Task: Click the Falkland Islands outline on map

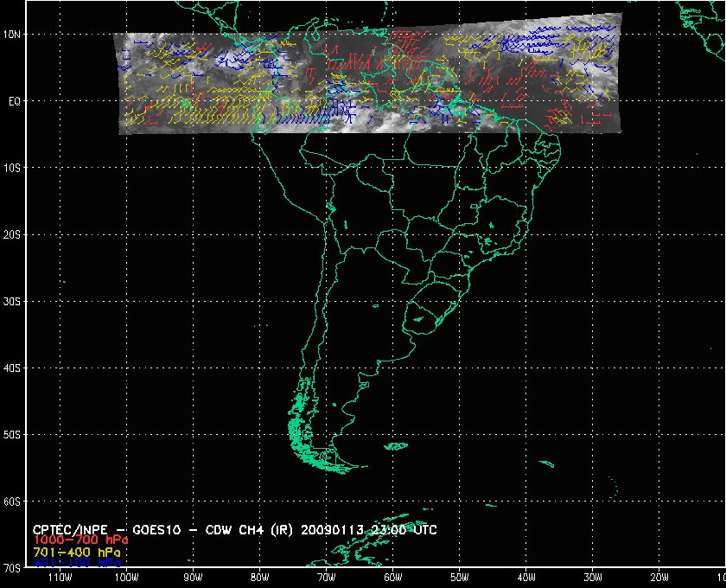Action: coord(396,446)
